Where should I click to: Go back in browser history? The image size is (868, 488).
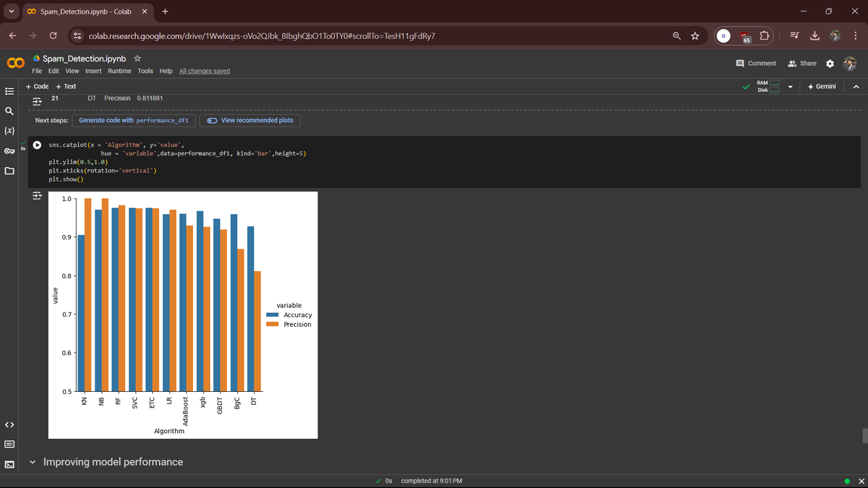12,35
